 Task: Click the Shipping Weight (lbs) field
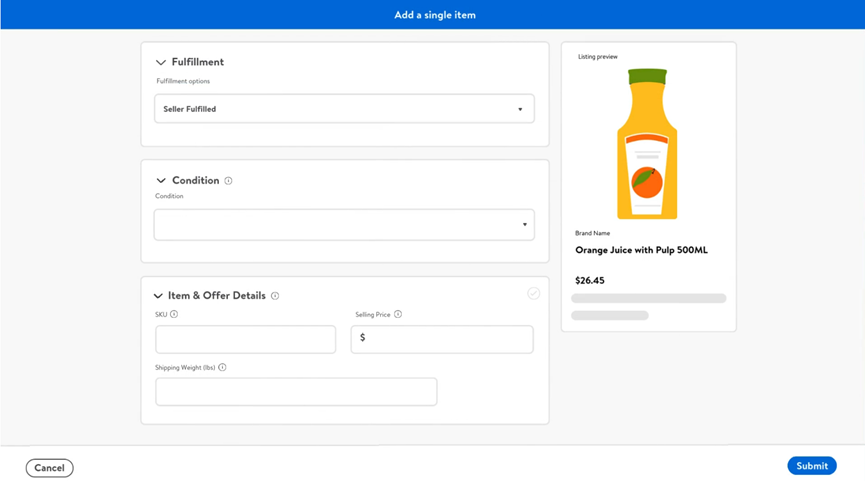point(296,392)
